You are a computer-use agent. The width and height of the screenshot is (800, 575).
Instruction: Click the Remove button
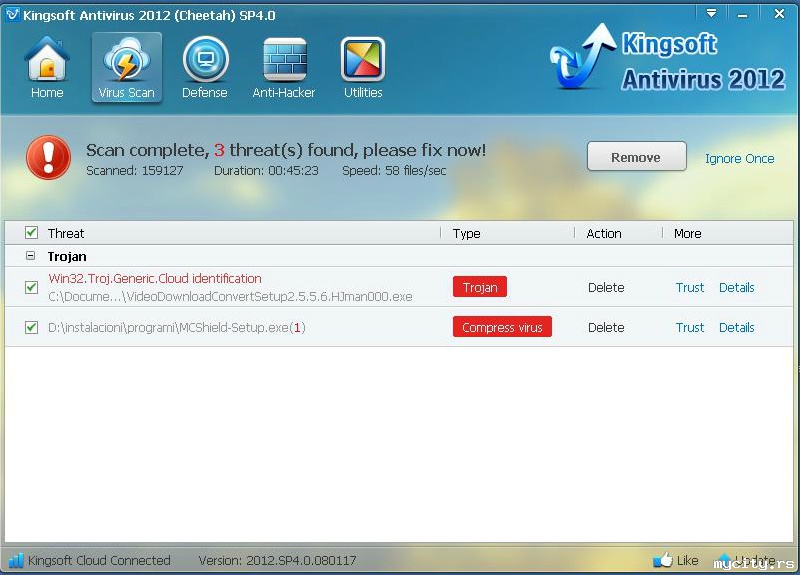[x=636, y=157]
